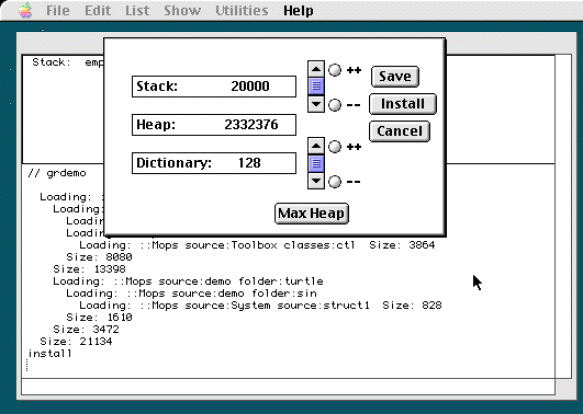Viewport: 583px width, 414px height.
Task: Open the Show menu
Action: (182, 10)
